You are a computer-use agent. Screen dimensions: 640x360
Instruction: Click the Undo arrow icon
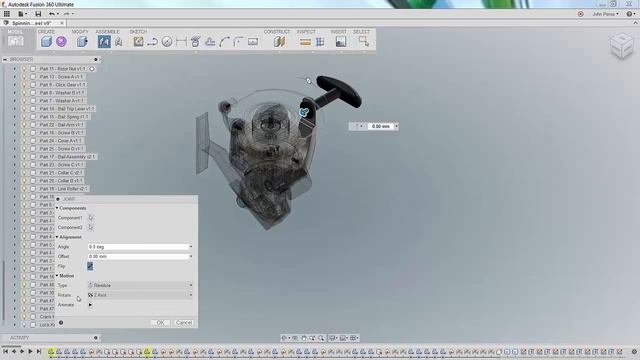[x=52, y=14]
